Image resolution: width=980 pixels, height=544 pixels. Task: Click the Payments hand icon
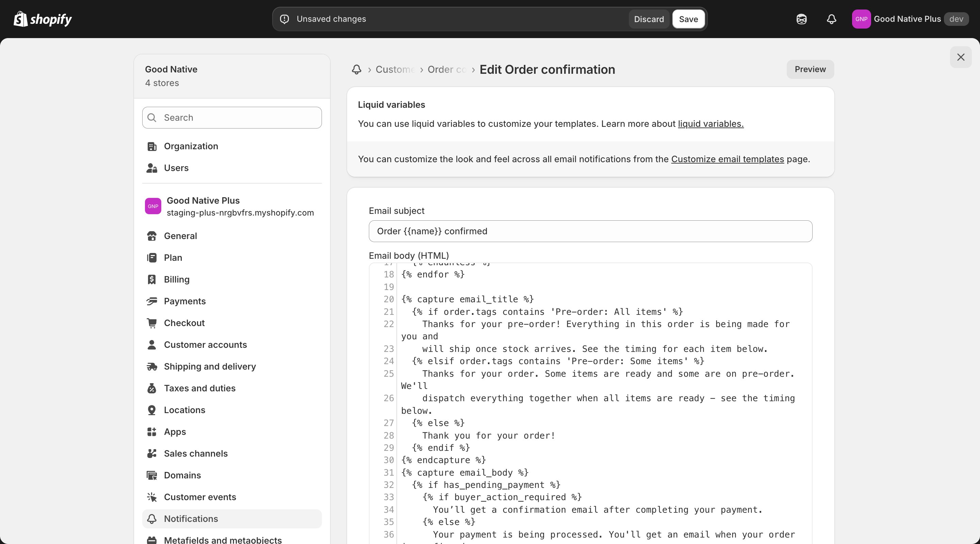click(152, 302)
